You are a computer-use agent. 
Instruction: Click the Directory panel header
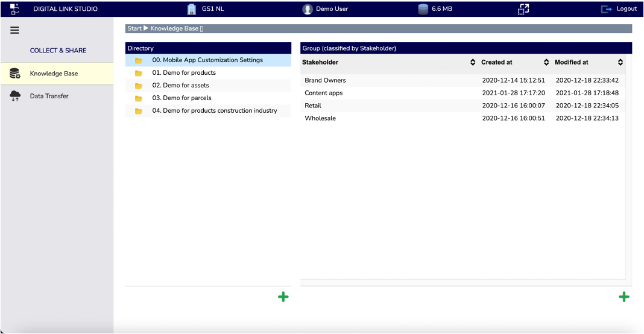[208, 48]
